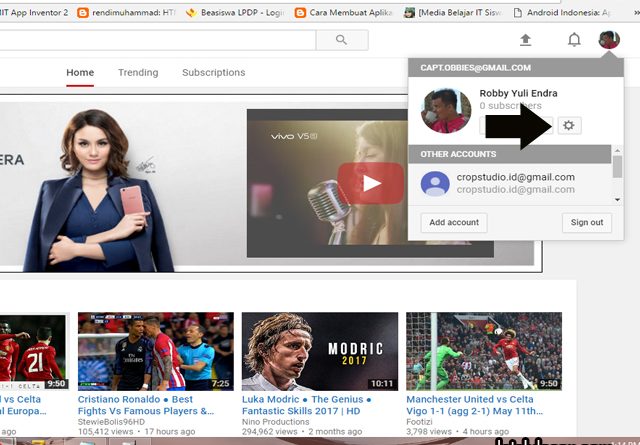This screenshot has width=640, height=445.
Task: Open Manchester United vs Celta goal thumbnail
Action: [484, 351]
